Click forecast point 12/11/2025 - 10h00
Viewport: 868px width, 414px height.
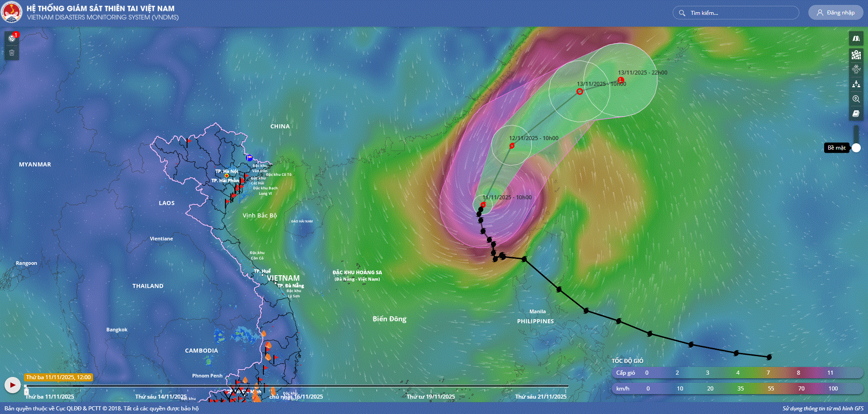tap(512, 146)
